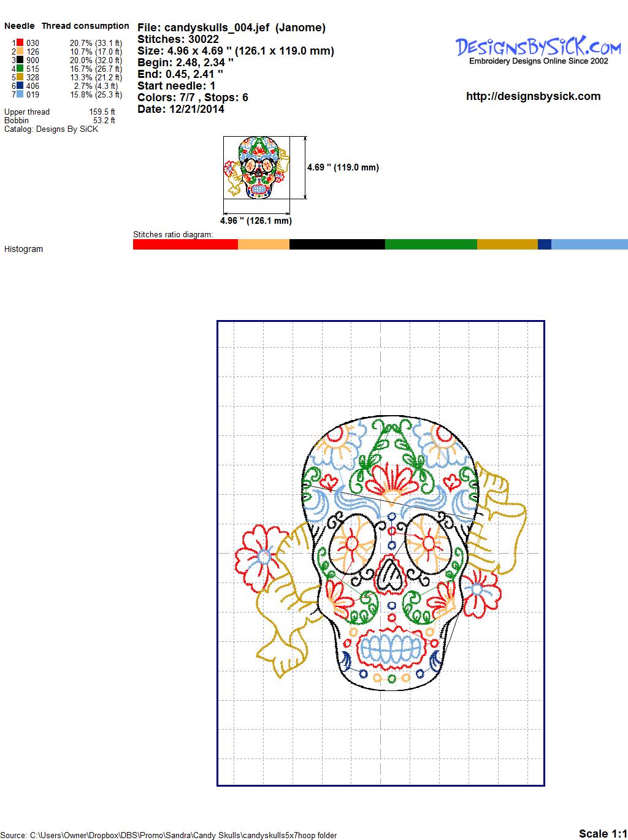Click the red needle 1 color swatch
628x840 pixels.
(x=20, y=43)
